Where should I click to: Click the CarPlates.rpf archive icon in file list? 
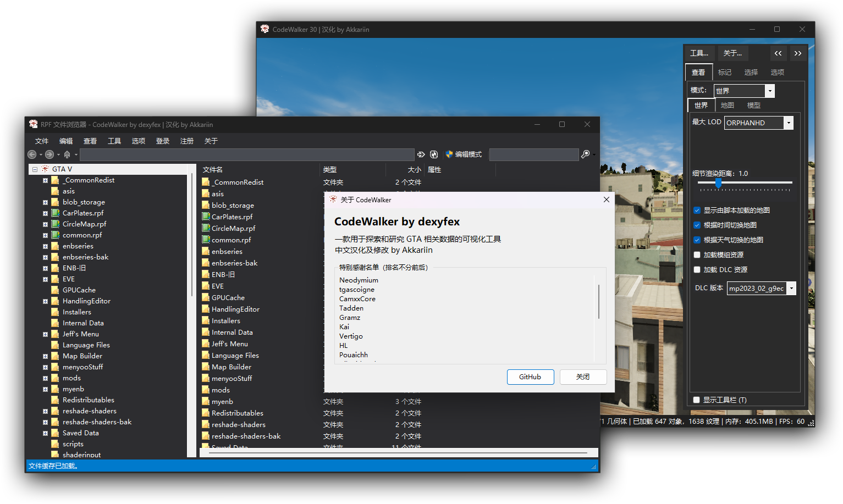pos(206,217)
